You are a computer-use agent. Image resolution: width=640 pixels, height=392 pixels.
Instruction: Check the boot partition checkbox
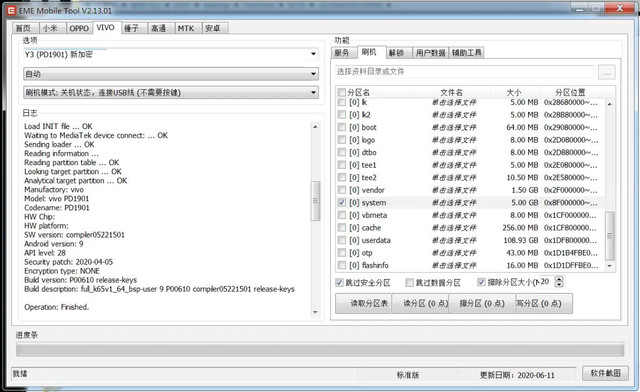tap(342, 127)
